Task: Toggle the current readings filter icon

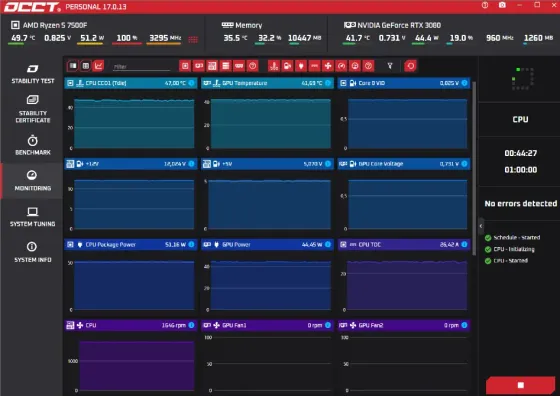Action: [x=314, y=66]
